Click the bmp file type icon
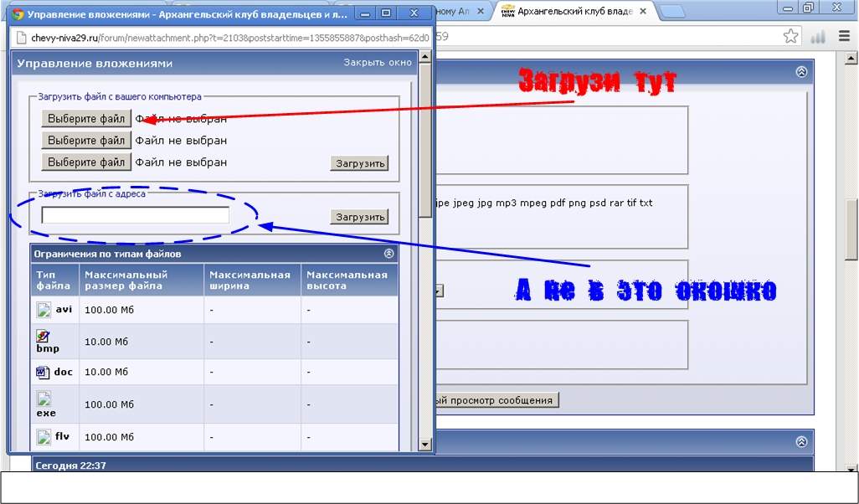Screen dimensions: 859x504 click(44, 336)
